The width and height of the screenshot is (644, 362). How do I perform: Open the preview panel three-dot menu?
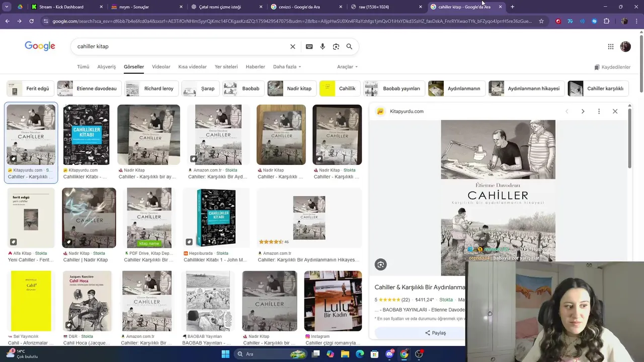click(x=599, y=111)
